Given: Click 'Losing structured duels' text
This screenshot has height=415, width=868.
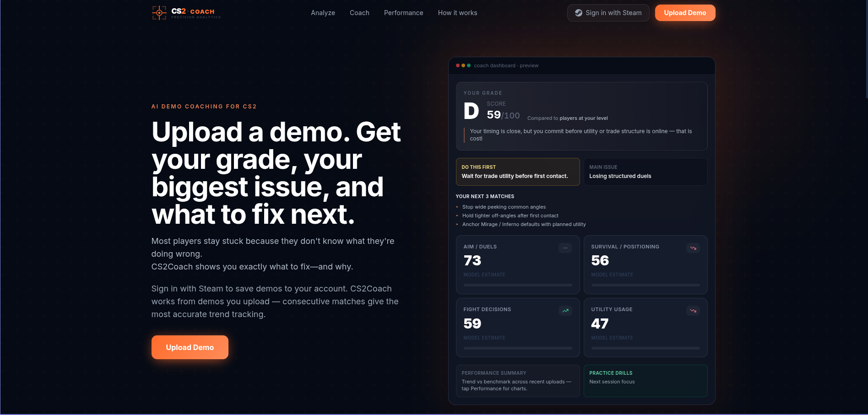Looking at the screenshot, I should pyautogui.click(x=620, y=176).
